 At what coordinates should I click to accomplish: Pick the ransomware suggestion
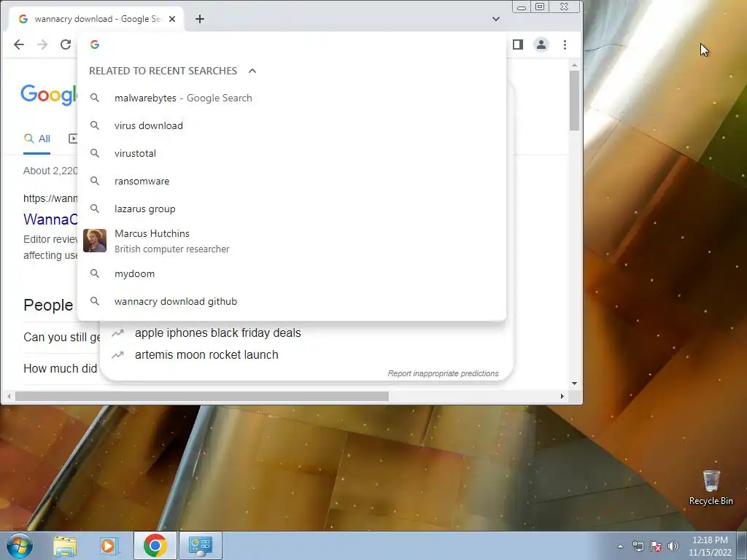tap(292, 181)
